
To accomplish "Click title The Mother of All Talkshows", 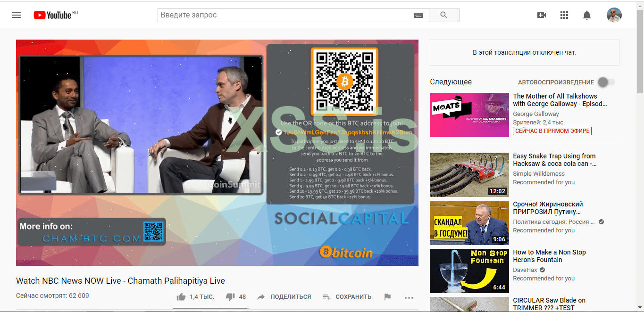I will coord(560,100).
